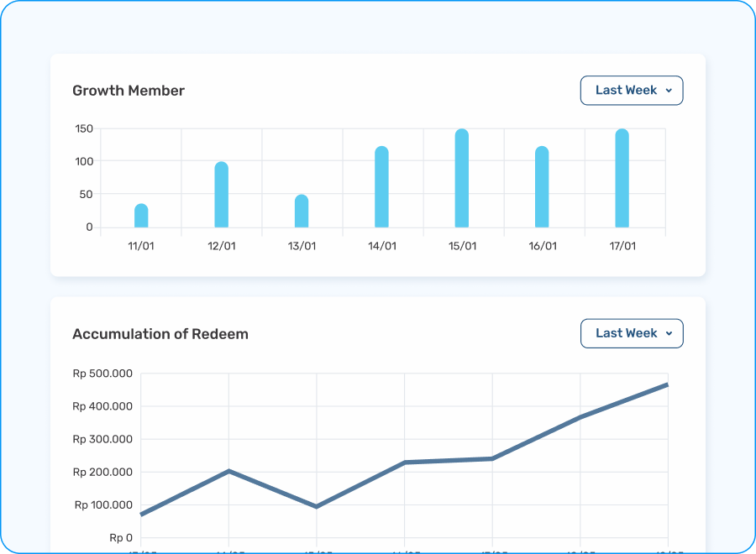Click the "Rp 500.000" axis label
The image size is (756, 554).
102,374
